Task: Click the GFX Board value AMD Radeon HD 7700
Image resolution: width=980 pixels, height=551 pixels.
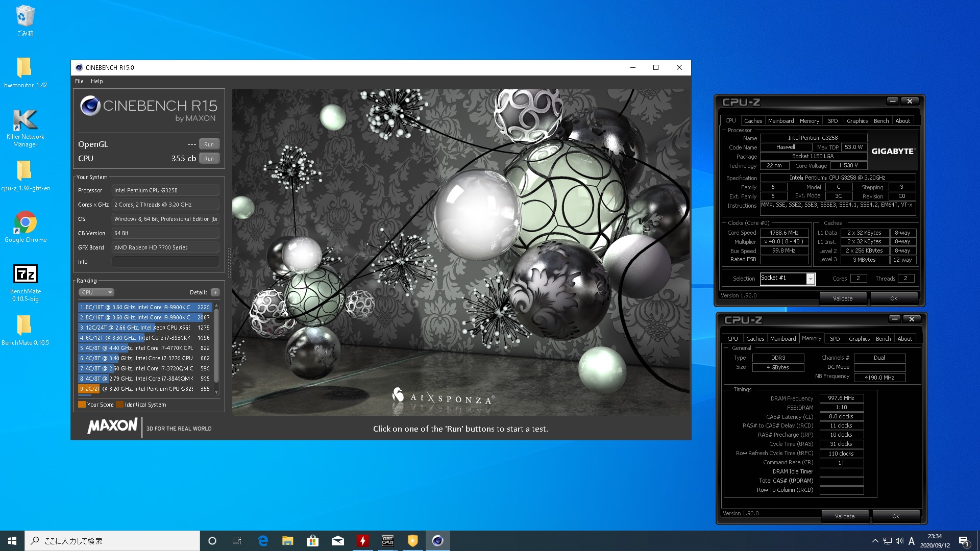Action: coord(165,247)
